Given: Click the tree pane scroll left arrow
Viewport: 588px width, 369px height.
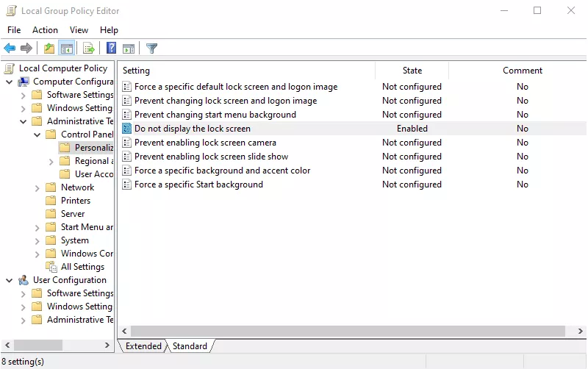Looking at the screenshot, I should pyautogui.click(x=7, y=345).
